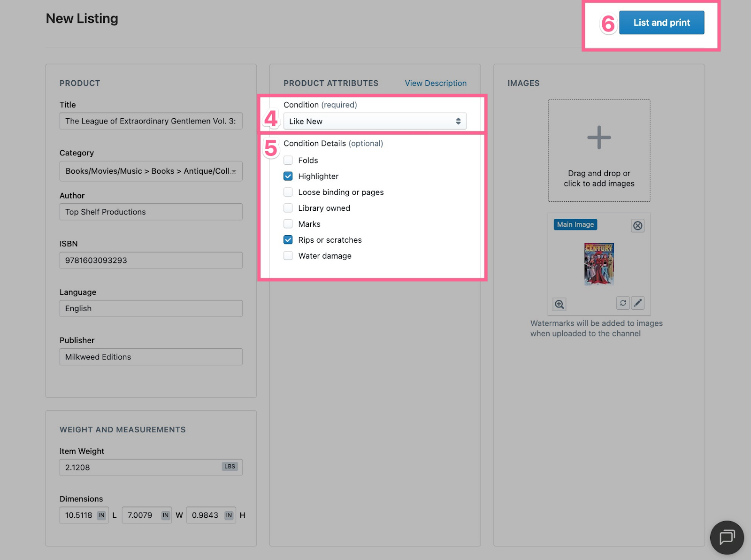Screen dimensions: 751x560
Task: Tick the Library owned checkbox
Action: (x=288, y=208)
